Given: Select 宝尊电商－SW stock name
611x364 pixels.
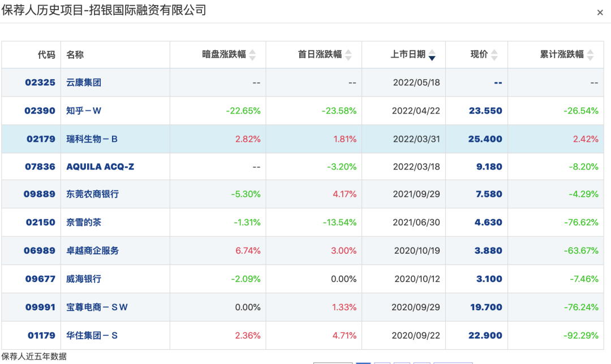Looking at the screenshot, I should pos(97,307).
